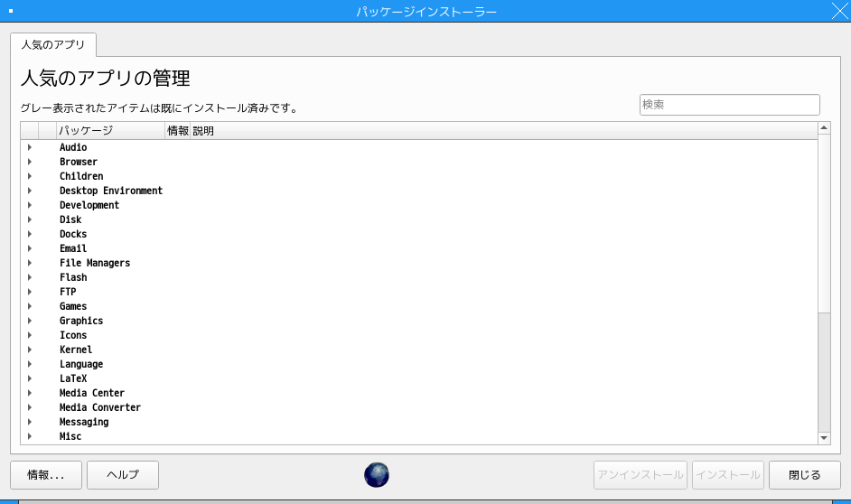Expand the Desktop Environment category
The height and width of the screenshot is (504, 851).
pyautogui.click(x=29, y=191)
